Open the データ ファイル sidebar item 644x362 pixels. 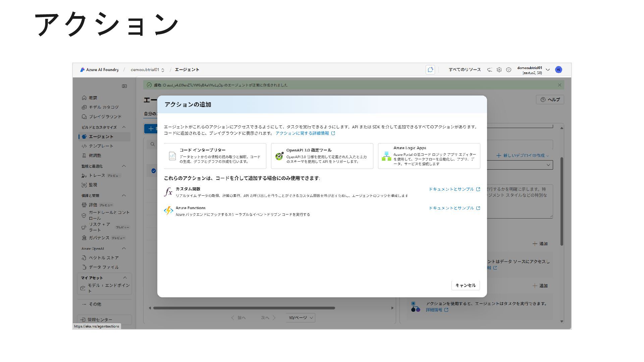pos(104,267)
